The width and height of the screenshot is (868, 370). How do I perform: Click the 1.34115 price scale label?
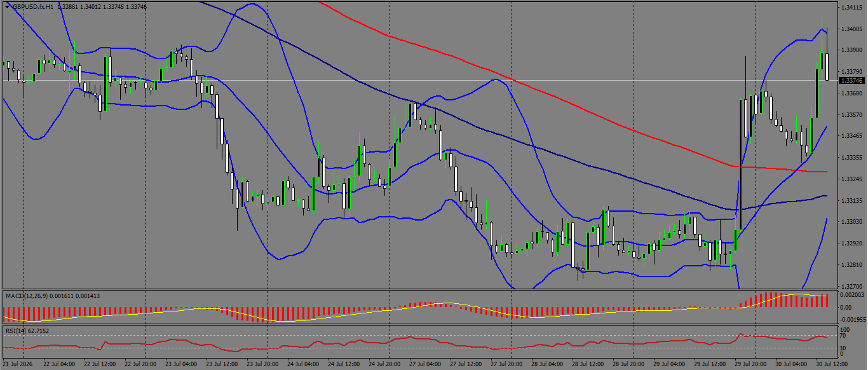[851, 8]
